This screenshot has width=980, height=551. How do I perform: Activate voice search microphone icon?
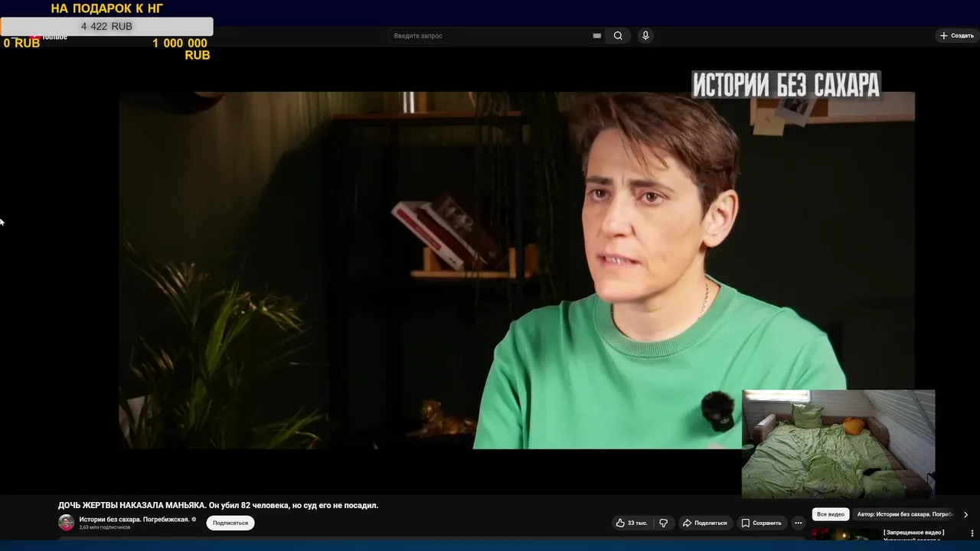pyautogui.click(x=645, y=36)
